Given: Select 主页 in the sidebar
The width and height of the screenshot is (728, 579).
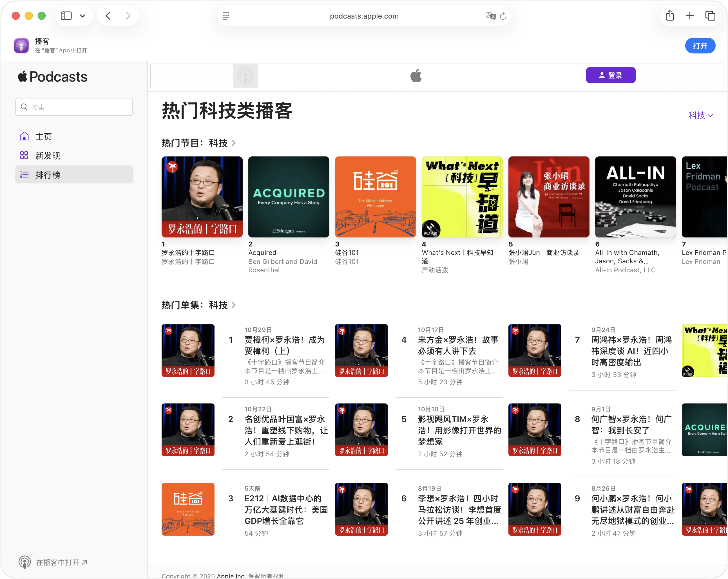Looking at the screenshot, I should (x=44, y=137).
